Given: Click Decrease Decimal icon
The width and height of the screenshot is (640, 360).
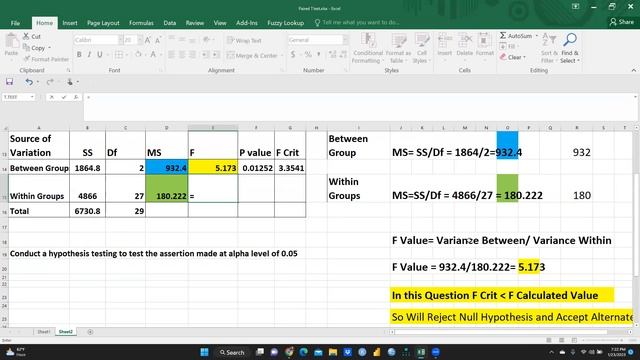Looking at the screenshot, I should tap(344, 54).
